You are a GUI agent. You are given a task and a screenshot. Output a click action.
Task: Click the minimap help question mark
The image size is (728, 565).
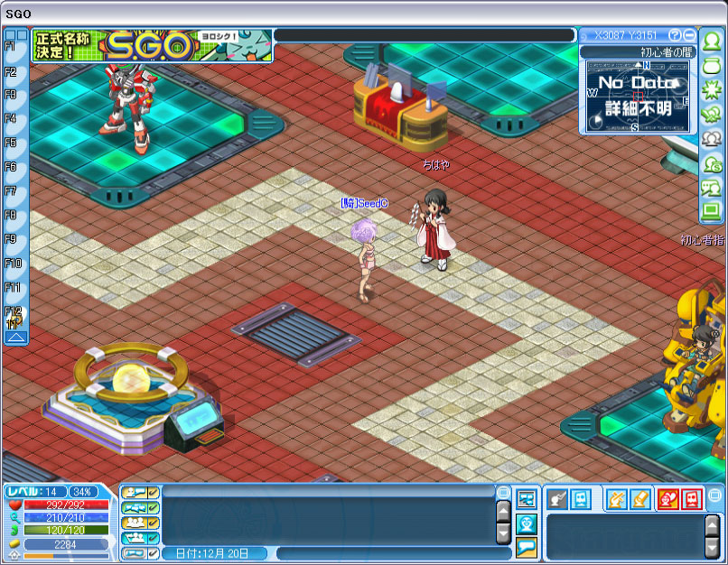click(675, 35)
